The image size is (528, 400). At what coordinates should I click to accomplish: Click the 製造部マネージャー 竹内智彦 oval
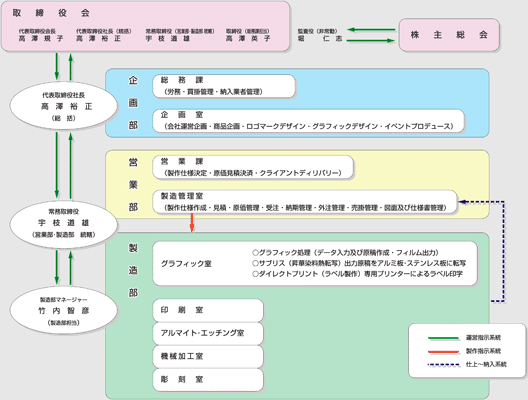64,310
